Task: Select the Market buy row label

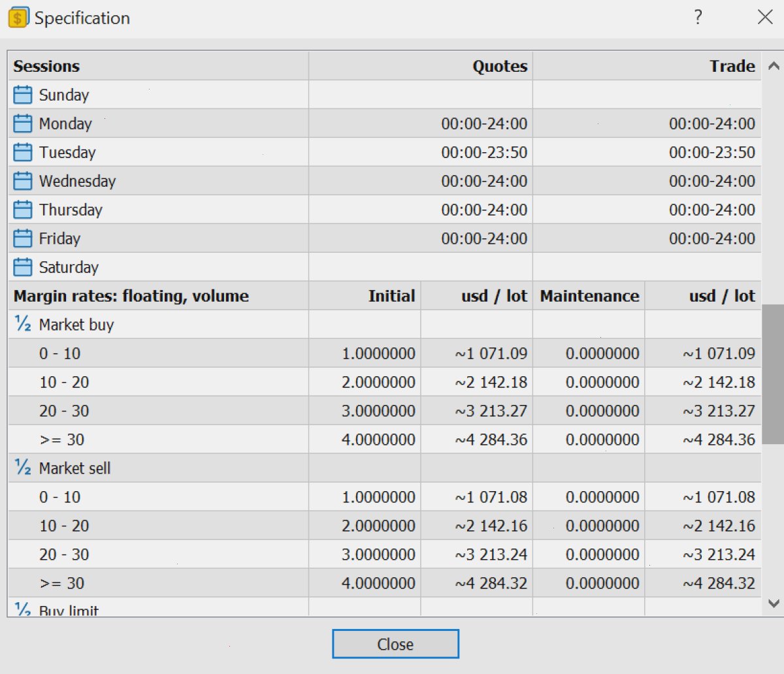Action: 76,325
